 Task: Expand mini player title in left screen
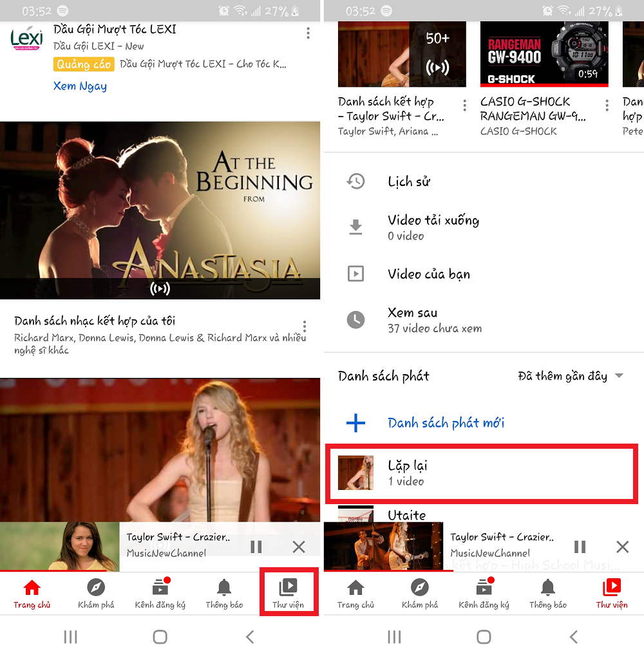tap(178, 537)
